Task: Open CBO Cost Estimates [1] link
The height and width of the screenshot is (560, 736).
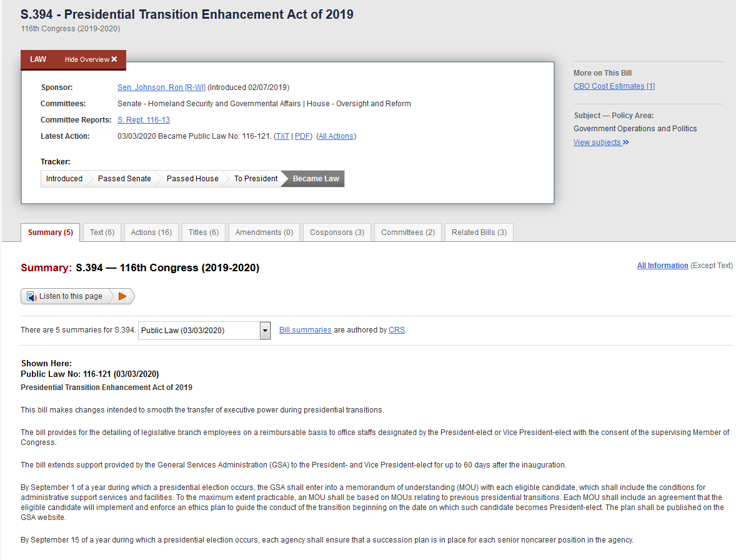Action: pos(614,86)
